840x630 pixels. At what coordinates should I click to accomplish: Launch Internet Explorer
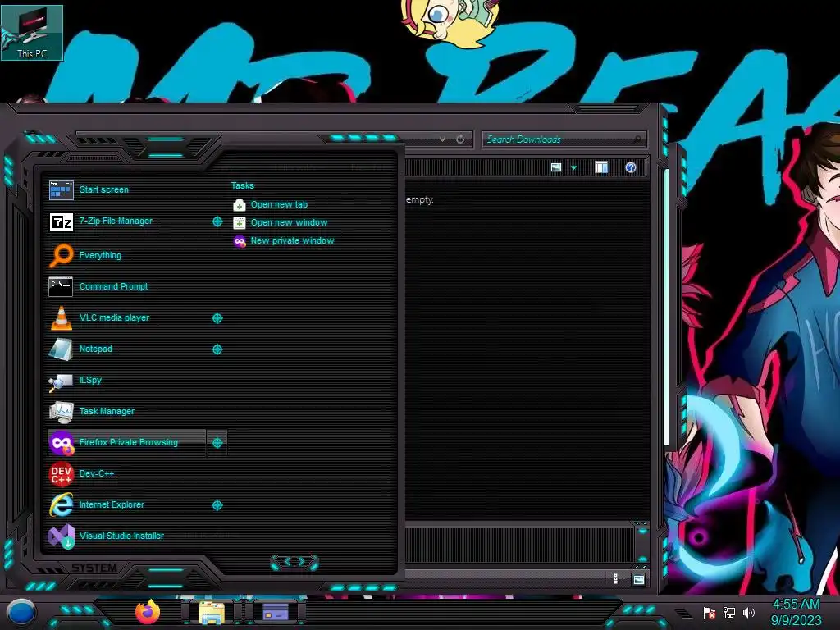[x=127, y=504]
